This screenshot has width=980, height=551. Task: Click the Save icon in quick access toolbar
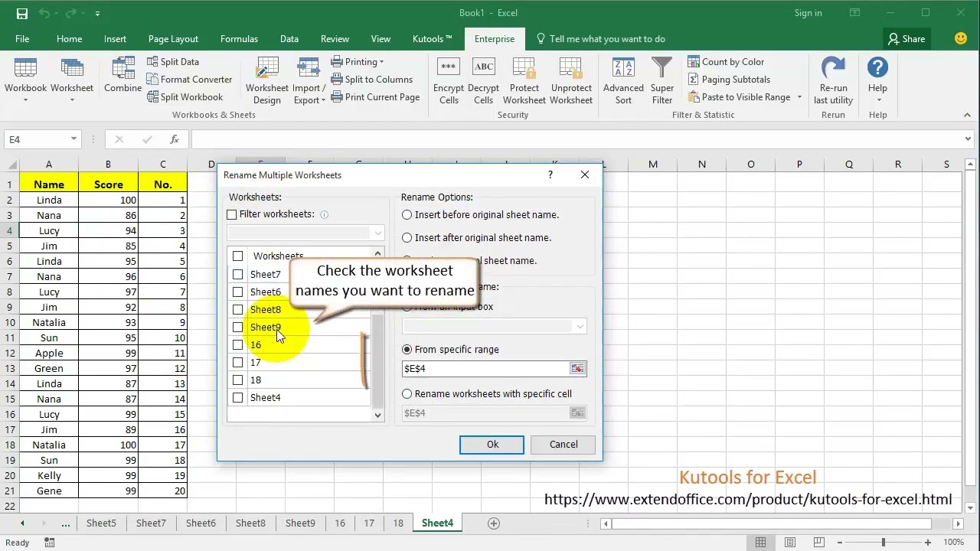[22, 13]
